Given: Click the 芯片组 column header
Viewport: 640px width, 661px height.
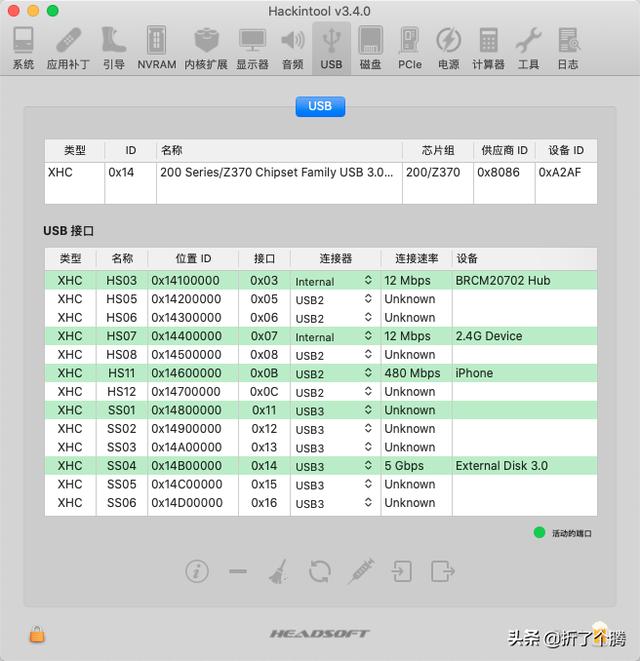Looking at the screenshot, I should [438, 150].
